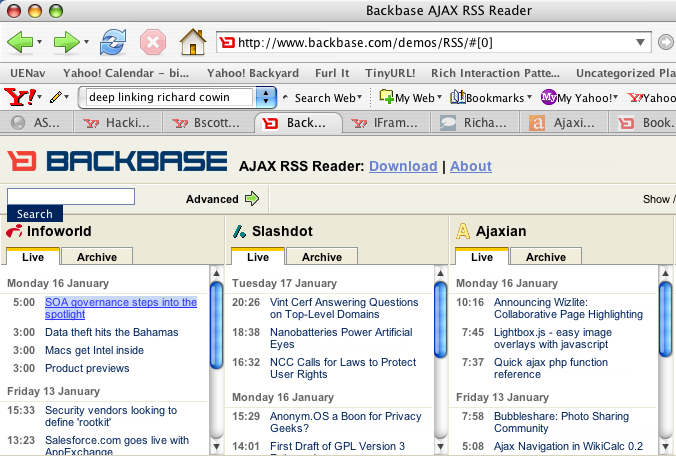
Task: Click the green Advanced arrow icon
Action: (252, 199)
